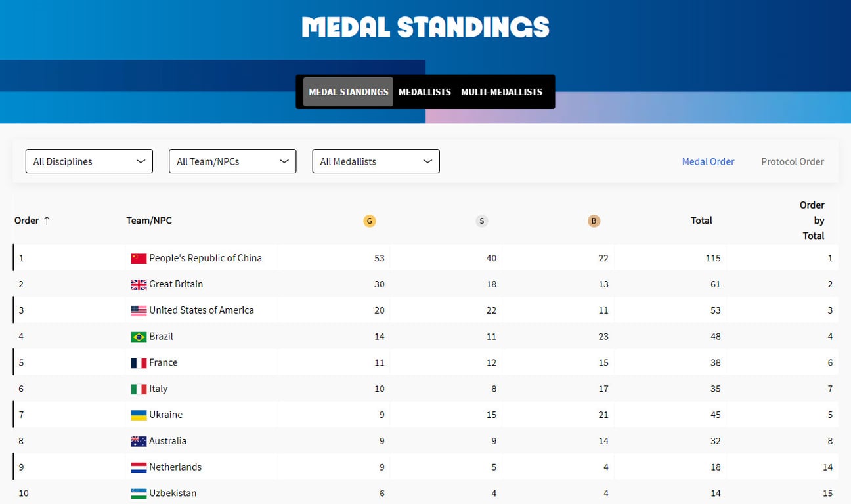Click the Order column sort arrow
Screen dimensions: 851x504
[x=47, y=221]
